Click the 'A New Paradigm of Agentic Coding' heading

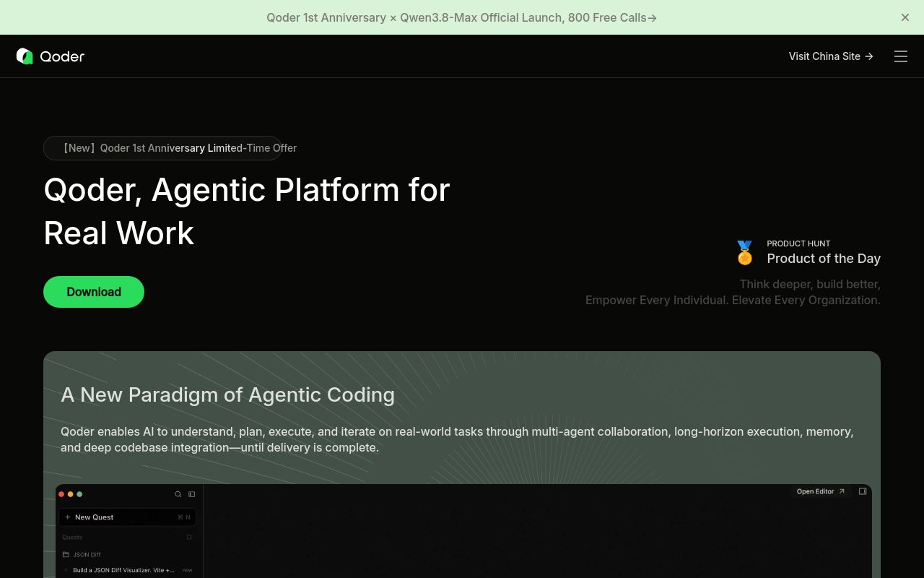coord(228,394)
